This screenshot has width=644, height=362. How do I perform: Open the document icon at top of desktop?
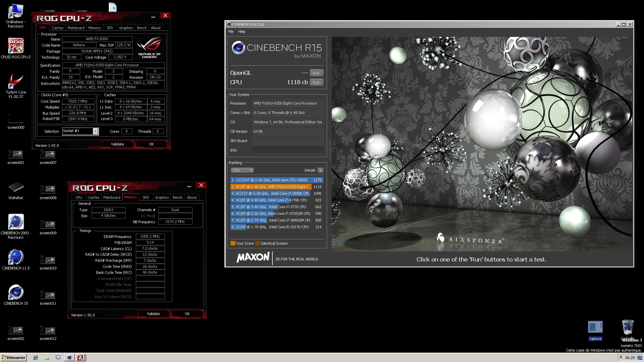112,7
